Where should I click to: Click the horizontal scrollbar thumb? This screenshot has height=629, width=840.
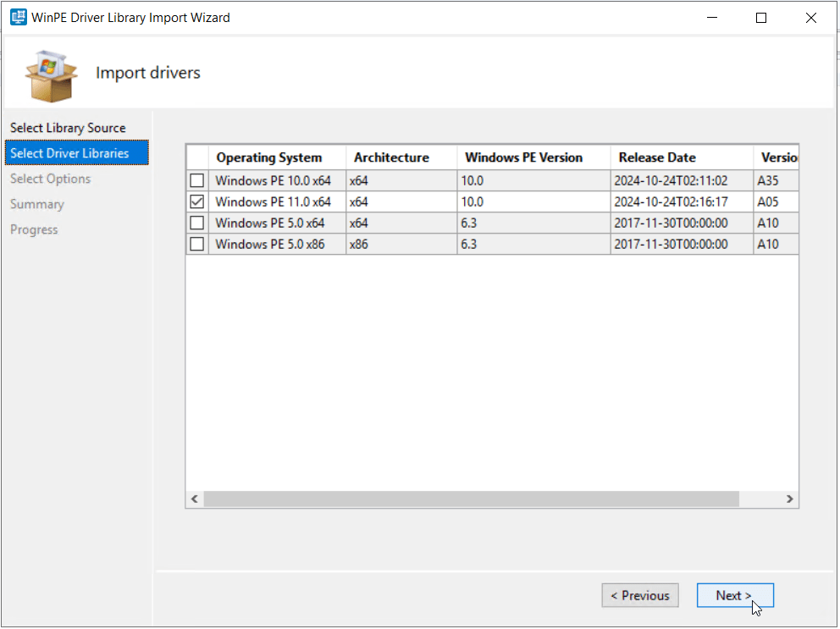[471, 499]
